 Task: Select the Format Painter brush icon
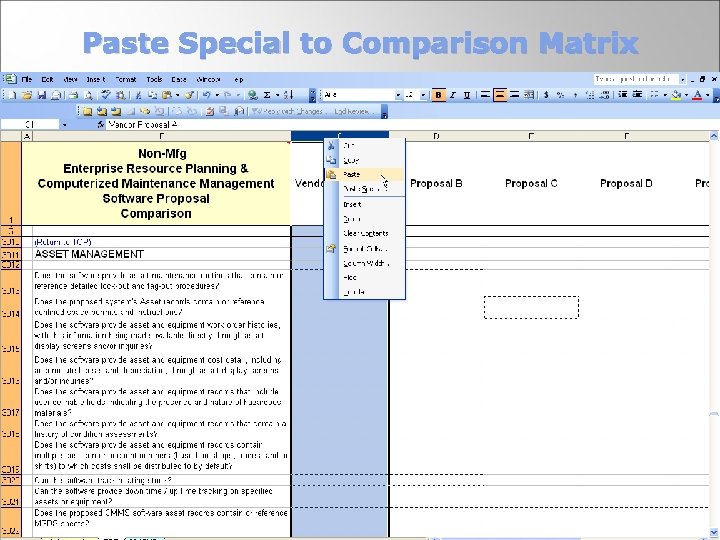point(189,95)
